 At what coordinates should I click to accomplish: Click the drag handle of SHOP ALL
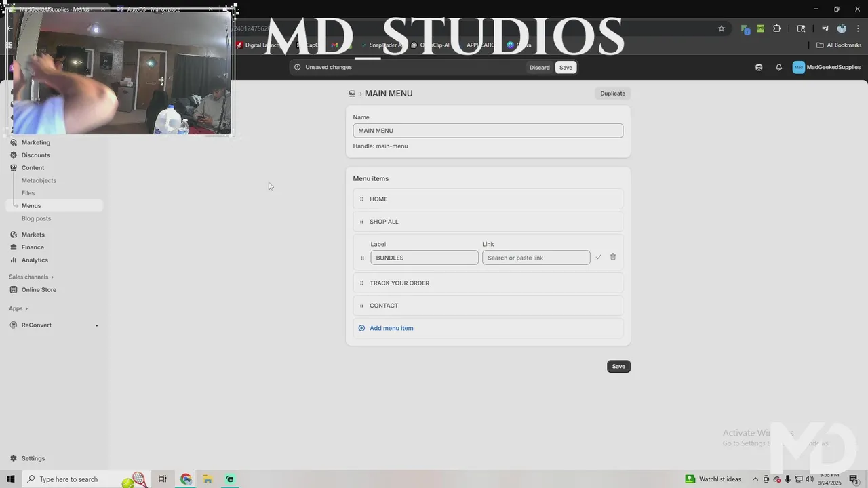click(361, 222)
